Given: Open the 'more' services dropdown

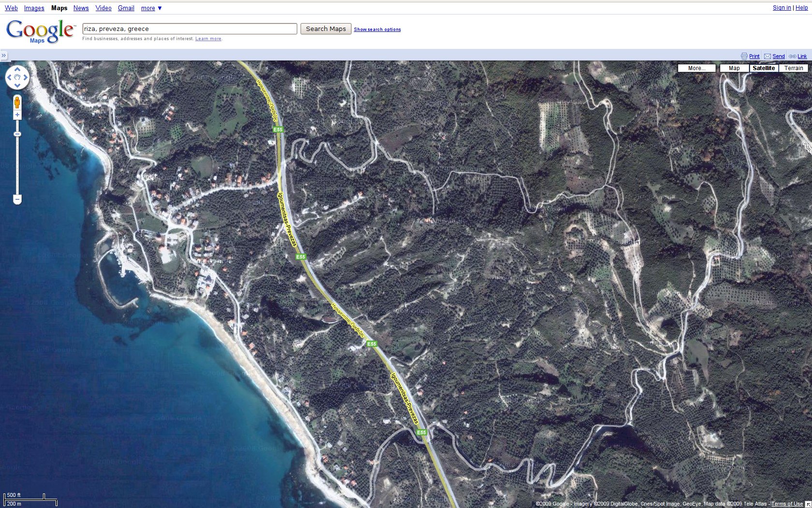Looking at the screenshot, I should pyautogui.click(x=151, y=8).
